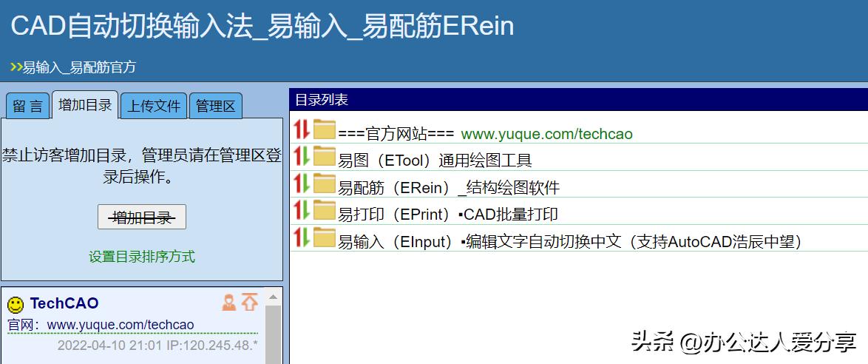Image resolution: width=868 pixels, height=364 pixels.
Task: Open 易输入_易配筋官方 breadcrumb link
Action: (79, 67)
